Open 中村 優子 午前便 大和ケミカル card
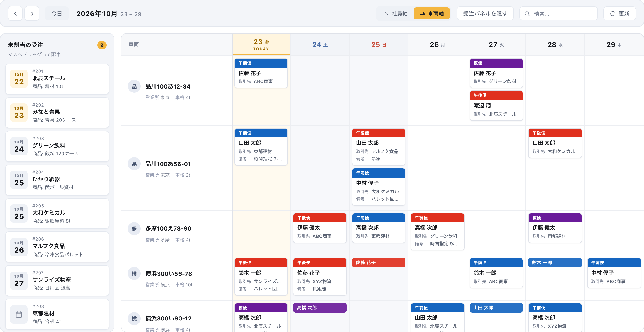644x332 pixels. [379, 187]
